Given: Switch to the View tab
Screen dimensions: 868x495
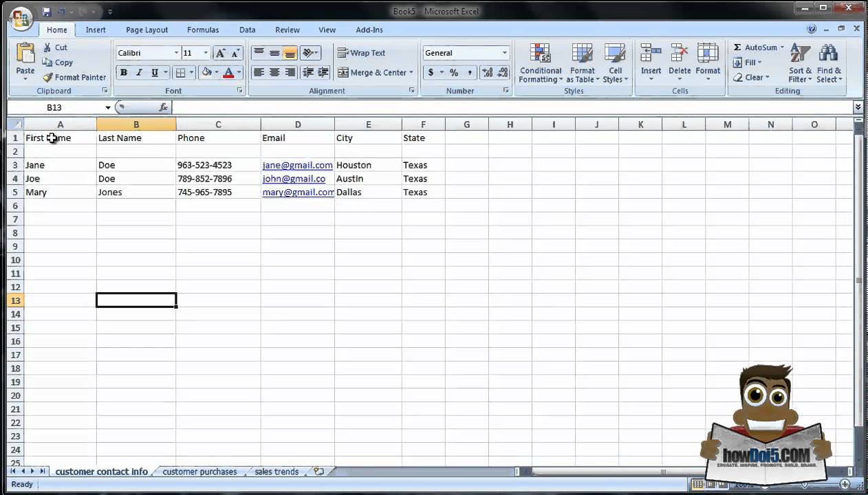Looking at the screenshot, I should click(x=327, y=30).
